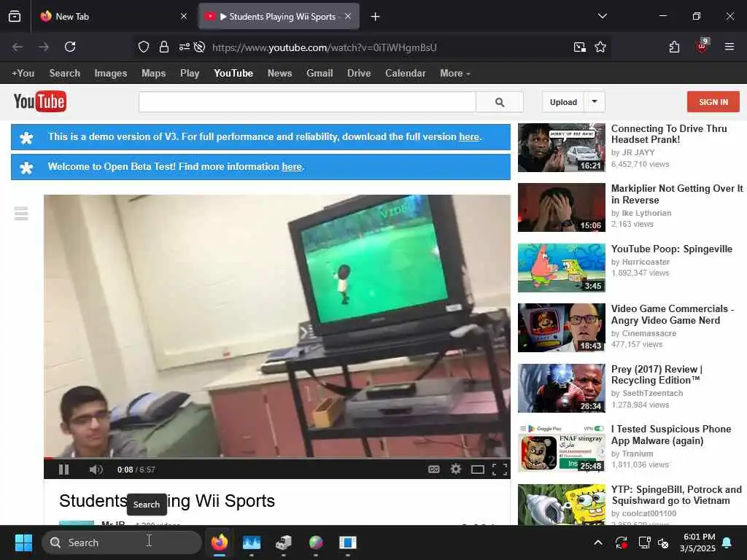Click the YouTube logo
This screenshot has width=747, height=560.
coord(40,101)
